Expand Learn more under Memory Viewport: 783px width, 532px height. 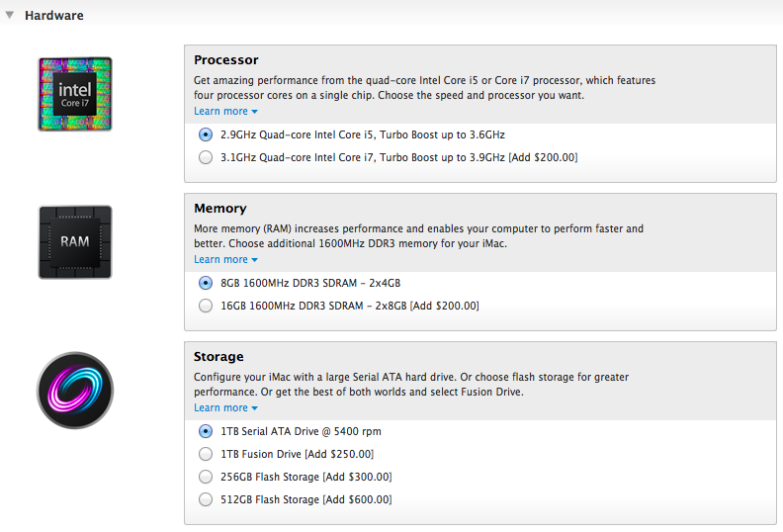coord(225,260)
